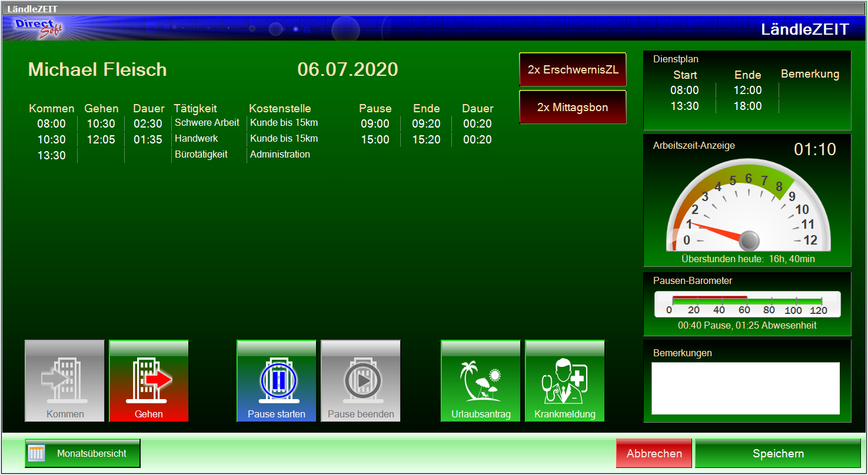868x475 pixels.
Task: Select the Kommen time 08:00
Action: (x=52, y=124)
